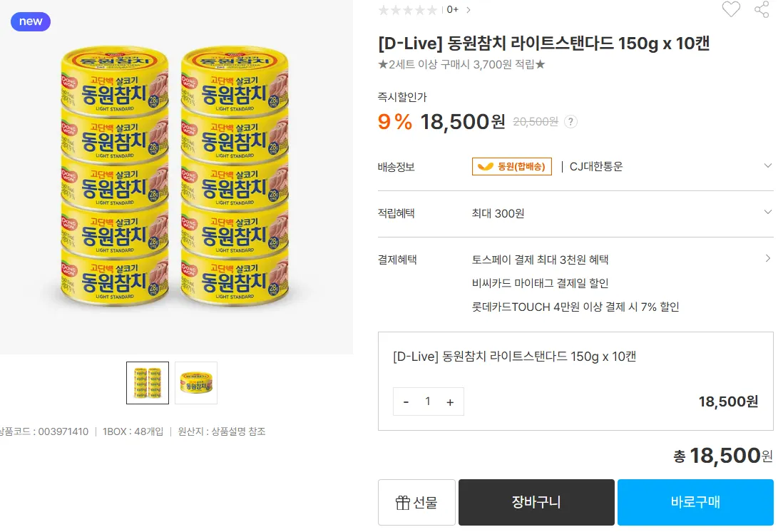Screen dimensions: 783x532
Task: Click the question mark price info icon
Action: pyautogui.click(x=570, y=122)
